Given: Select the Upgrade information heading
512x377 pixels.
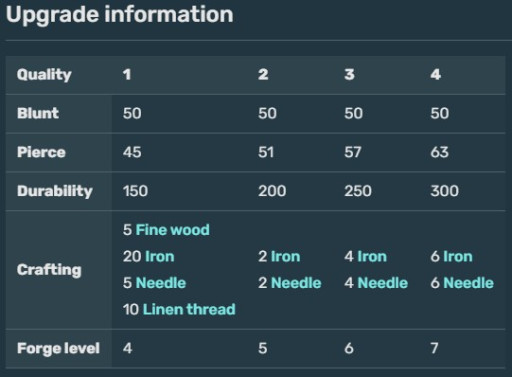Looking at the screenshot, I should tap(119, 15).
